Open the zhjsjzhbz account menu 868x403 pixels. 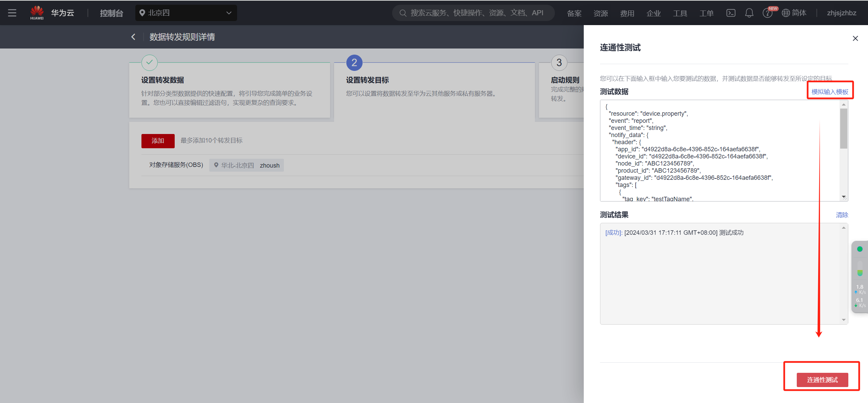[x=841, y=13]
